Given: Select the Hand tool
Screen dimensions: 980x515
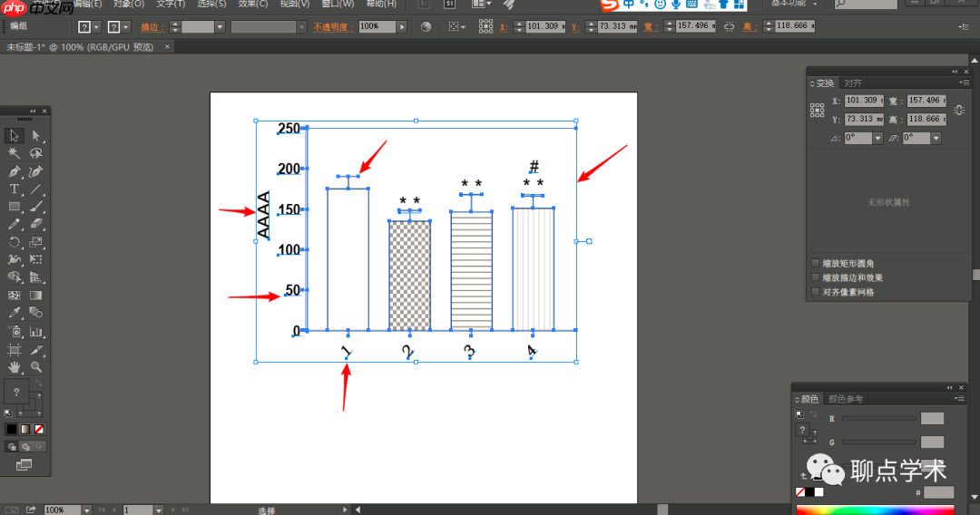Looking at the screenshot, I should pyautogui.click(x=15, y=367).
